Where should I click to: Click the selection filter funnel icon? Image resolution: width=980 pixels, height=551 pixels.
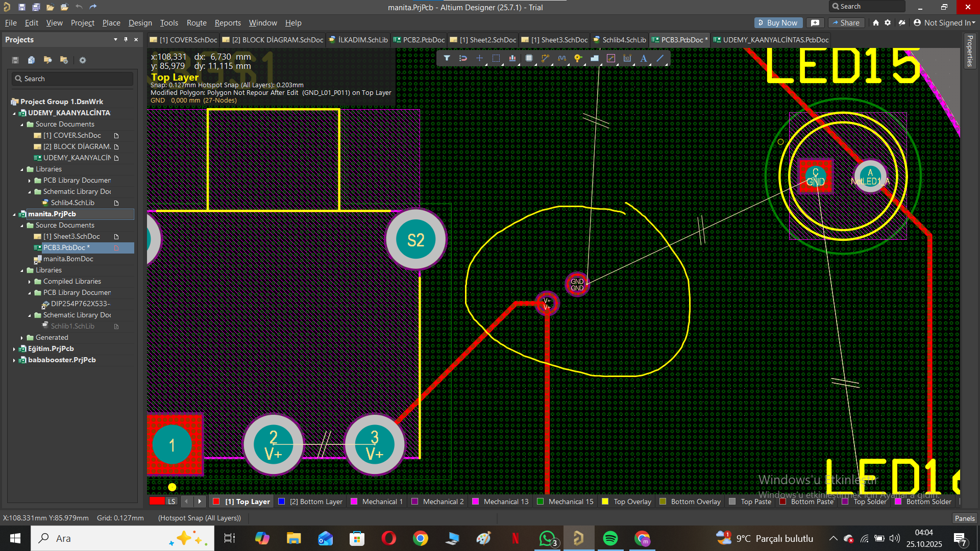447,58
